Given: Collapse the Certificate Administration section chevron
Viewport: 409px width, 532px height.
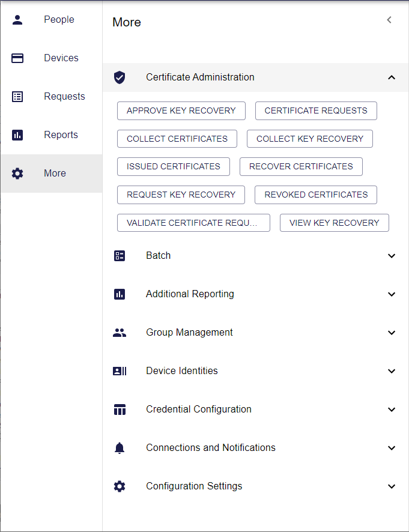Looking at the screenshot, I should coord(392,77).
